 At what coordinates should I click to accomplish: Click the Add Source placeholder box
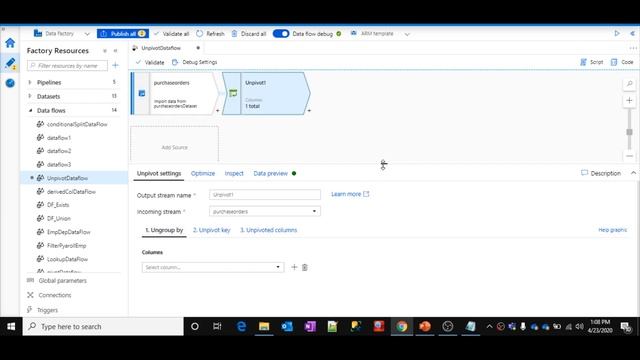coord(174,144)
